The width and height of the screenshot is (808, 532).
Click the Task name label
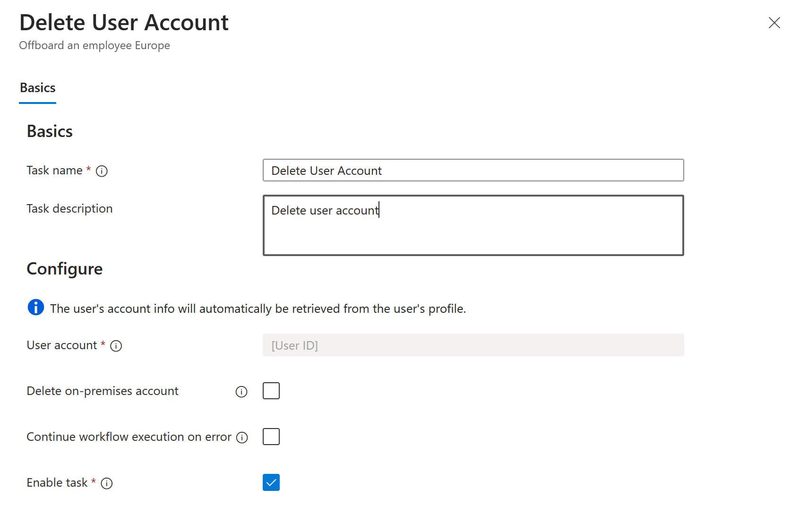pyautogui.click(x=54, y=171)
